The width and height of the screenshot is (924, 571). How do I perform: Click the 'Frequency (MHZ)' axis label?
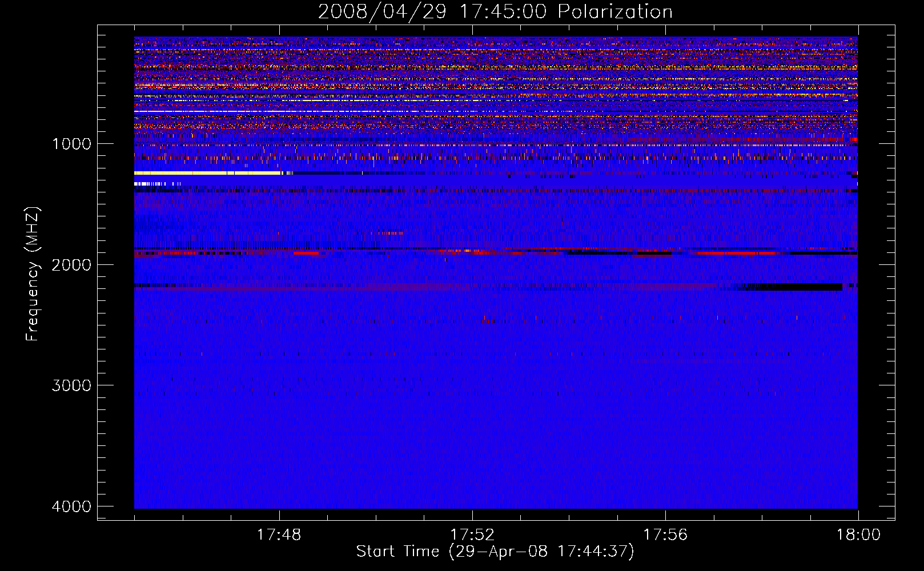tap(33, 274)
